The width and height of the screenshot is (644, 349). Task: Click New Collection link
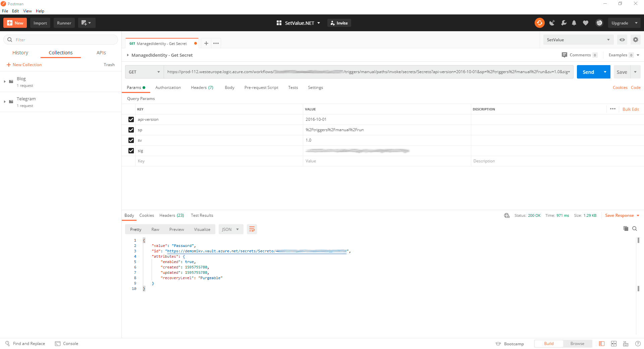pos(24,65)
